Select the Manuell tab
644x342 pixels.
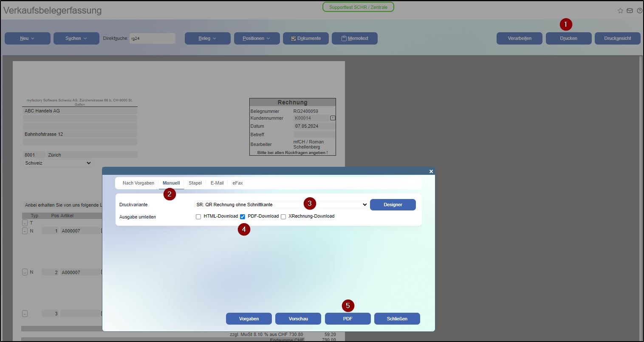click(x=171, y=183)
